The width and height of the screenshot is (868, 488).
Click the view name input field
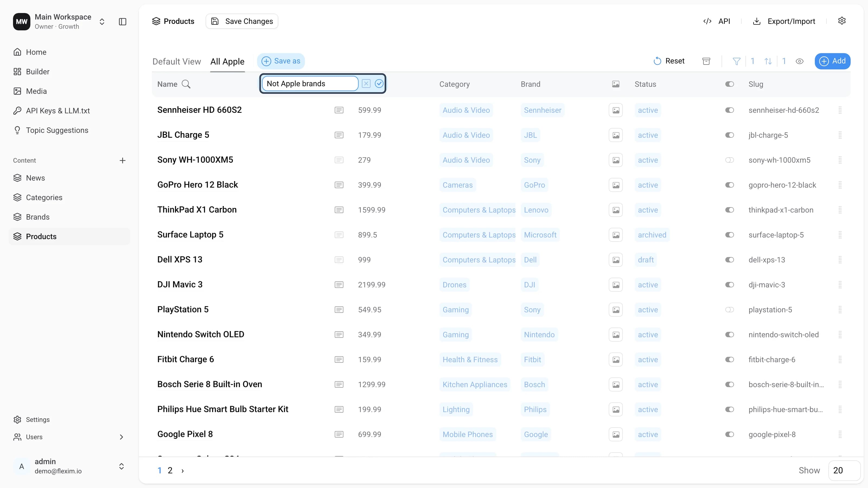[x=310, y=84]
